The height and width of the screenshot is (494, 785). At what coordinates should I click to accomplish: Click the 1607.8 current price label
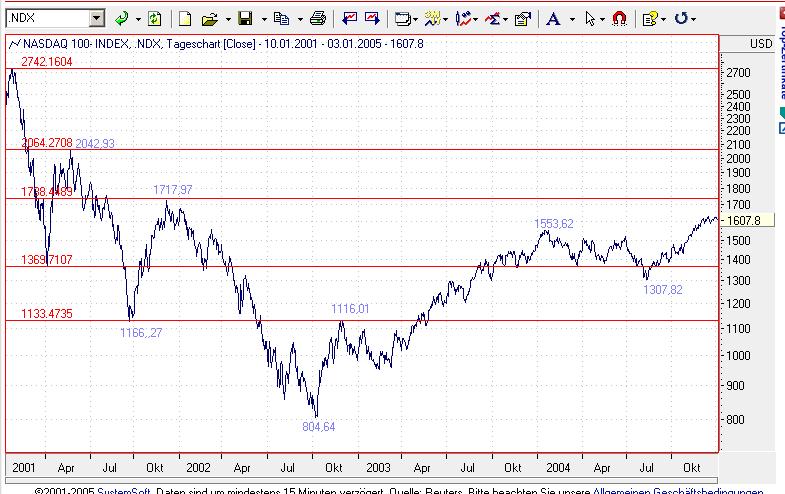click(746, 220)
